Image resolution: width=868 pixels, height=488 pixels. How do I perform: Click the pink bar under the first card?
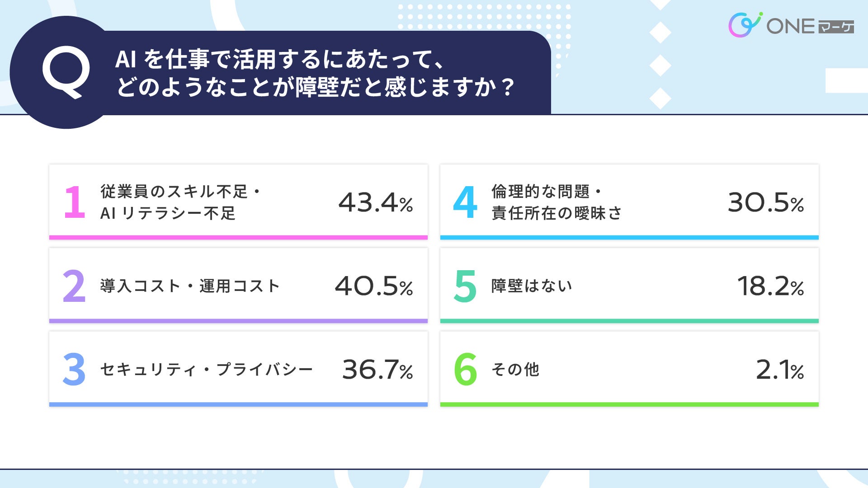click(238, 237)
